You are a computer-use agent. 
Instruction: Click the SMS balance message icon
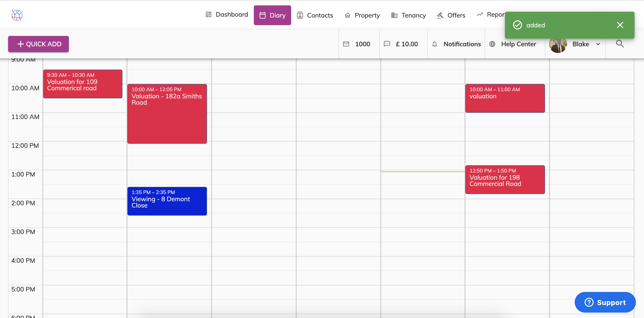(387, 44)
